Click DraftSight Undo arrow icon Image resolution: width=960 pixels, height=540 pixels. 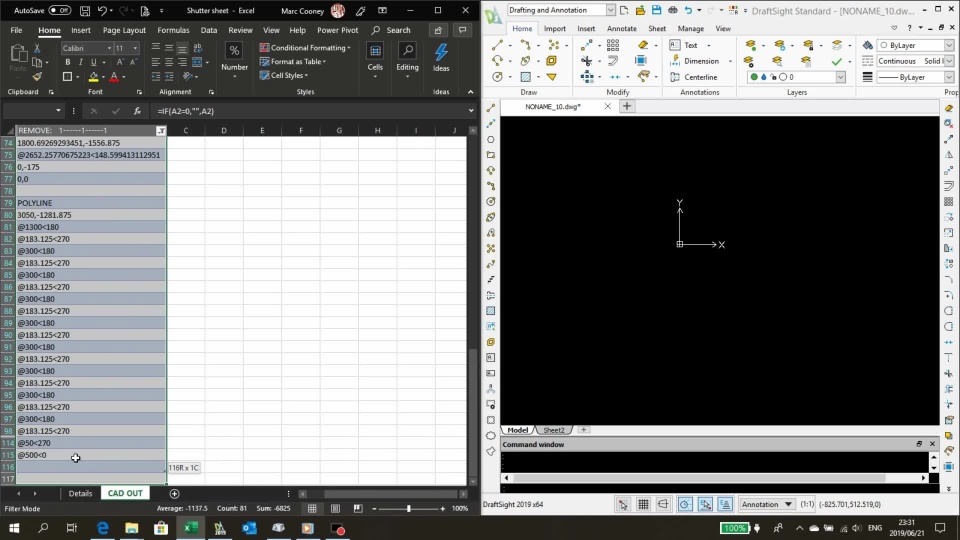click(x=689, y=10)
